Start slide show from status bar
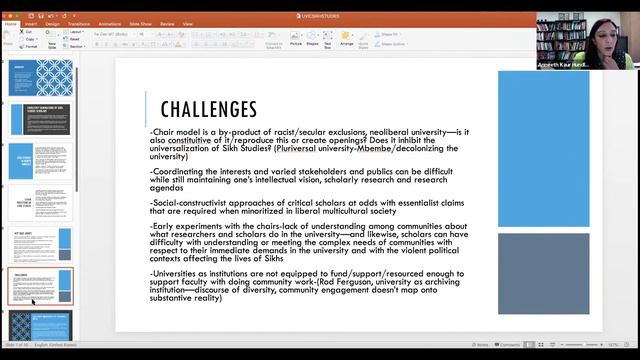 tap(552, 345)
